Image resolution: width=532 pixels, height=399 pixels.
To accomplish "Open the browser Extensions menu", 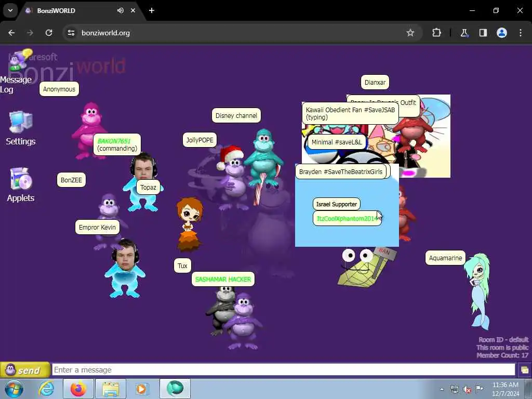I will (x=436, y=33).
